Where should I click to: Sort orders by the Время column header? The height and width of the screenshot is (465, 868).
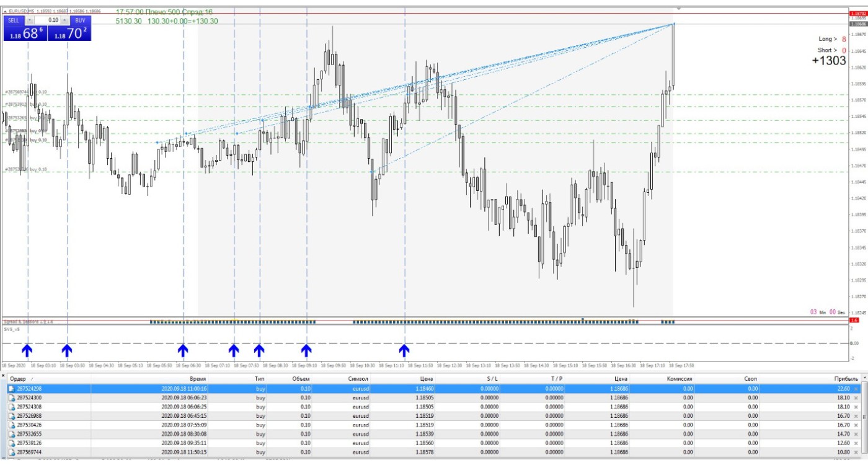pyautogui.click(x=198, y=379)
